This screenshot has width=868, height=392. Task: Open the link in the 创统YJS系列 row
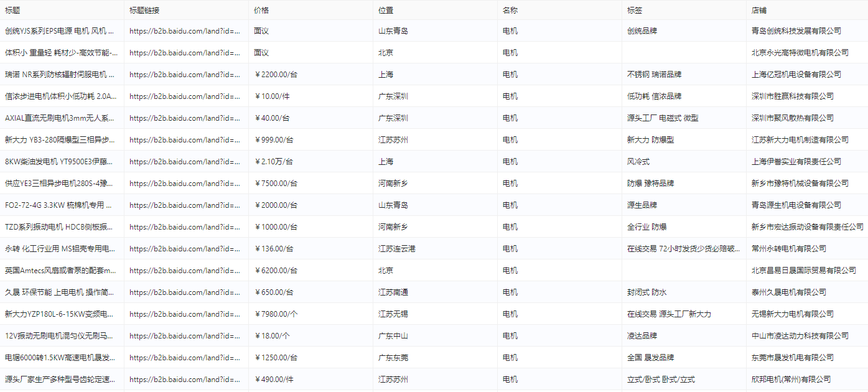pyautogui.click(x=185, y=31)
